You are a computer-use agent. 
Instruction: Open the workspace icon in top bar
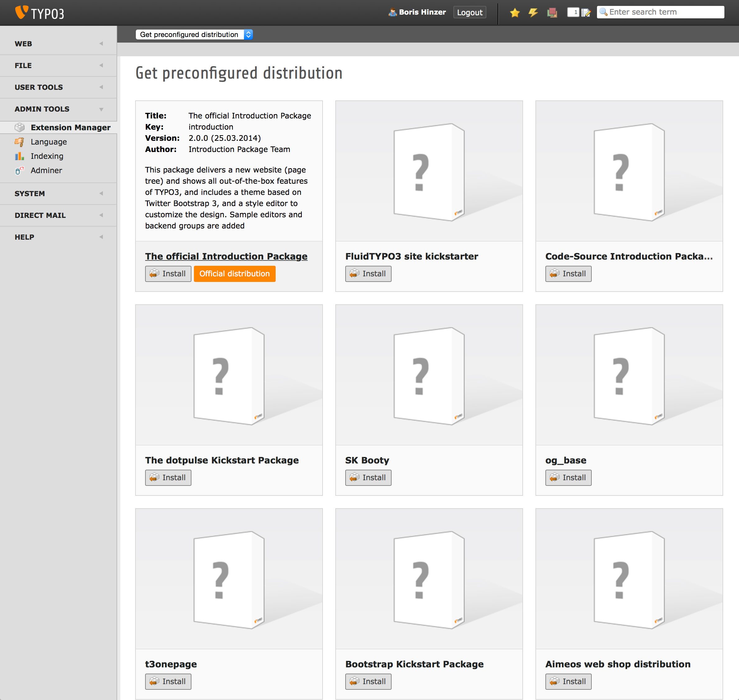coord(552,12)
